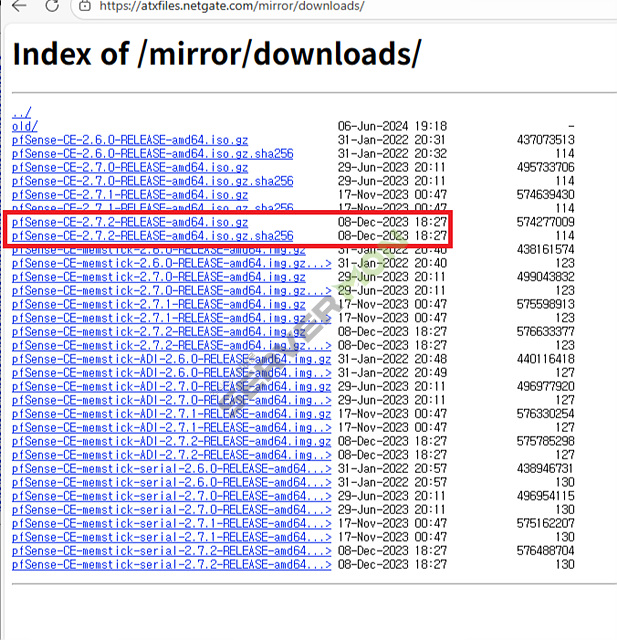Download pfSense-CE-memstick-2.7.2-RELEASE-amd64.img.gz
Viewport: 617px width, 640px height.
coord(159,332)
